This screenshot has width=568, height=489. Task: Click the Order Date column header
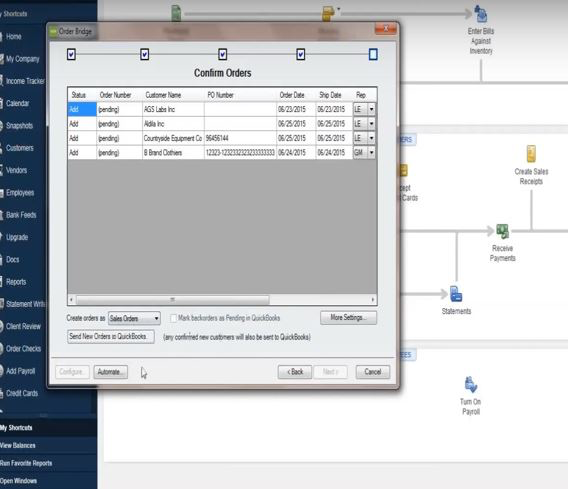296,95
